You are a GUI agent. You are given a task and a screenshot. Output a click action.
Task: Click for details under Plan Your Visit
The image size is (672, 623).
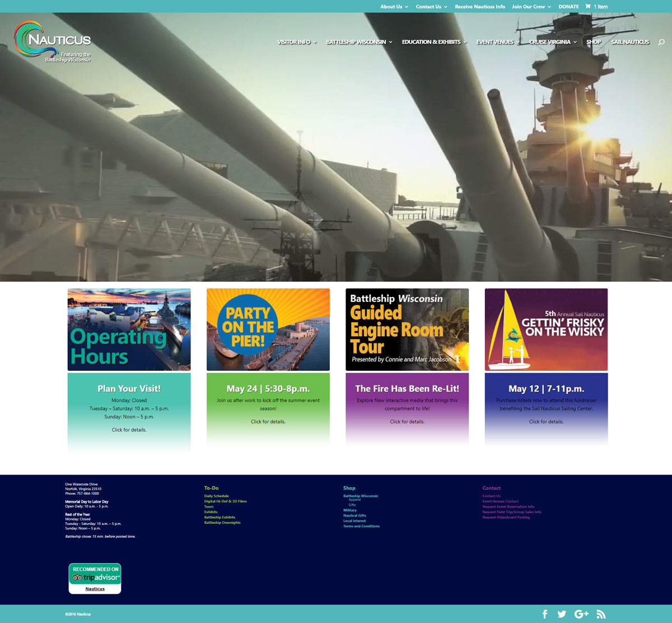[x=129, y=430]
